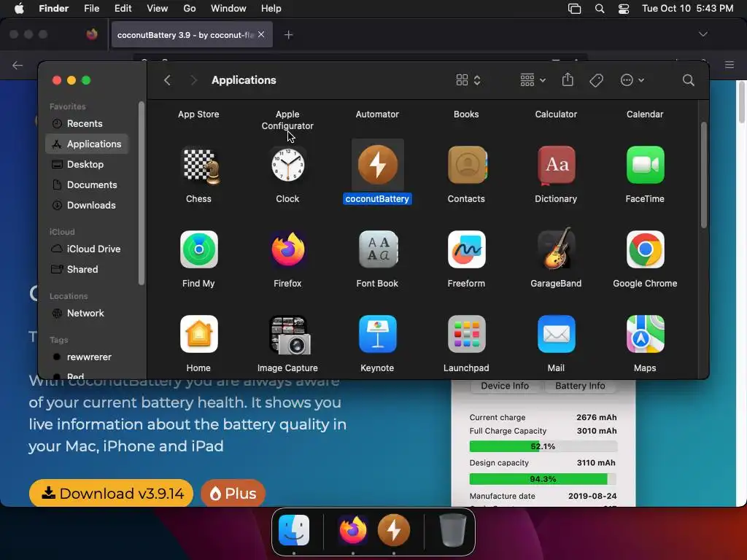Screen dimensions: 747x560
Task: Open the Help menu
Action: (271, 9)
